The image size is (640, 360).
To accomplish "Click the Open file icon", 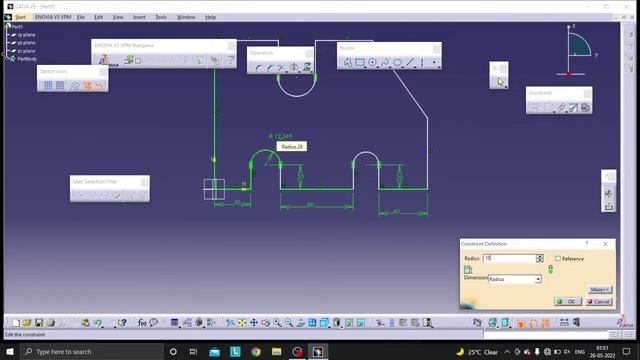I will [x=27, y=323].
